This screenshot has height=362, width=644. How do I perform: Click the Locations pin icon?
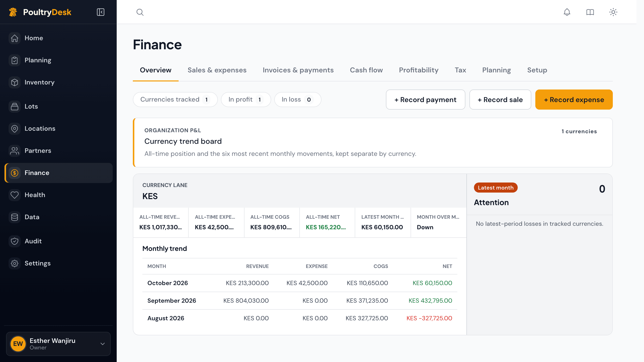pyautogui.click(x=15, y=129)
